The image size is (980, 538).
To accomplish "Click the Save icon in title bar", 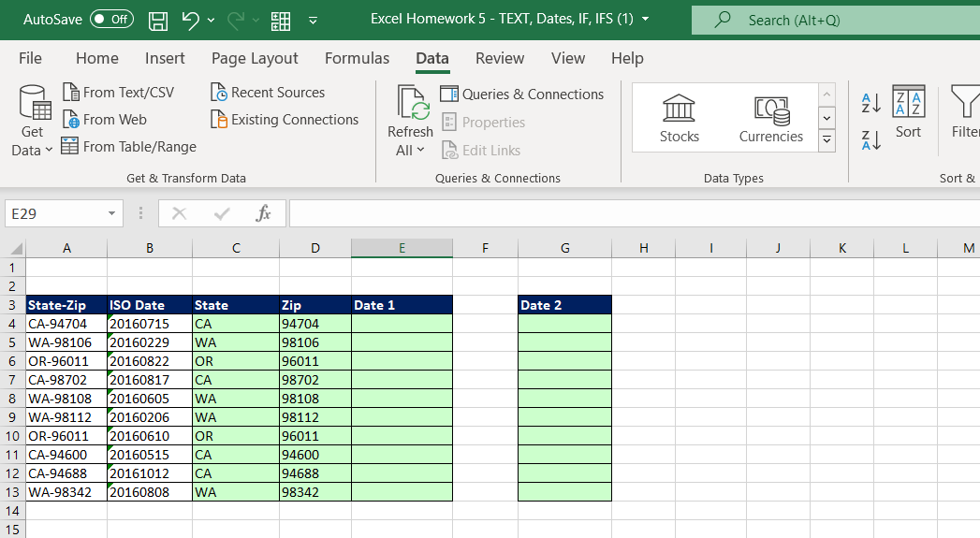I will (158, 20).
